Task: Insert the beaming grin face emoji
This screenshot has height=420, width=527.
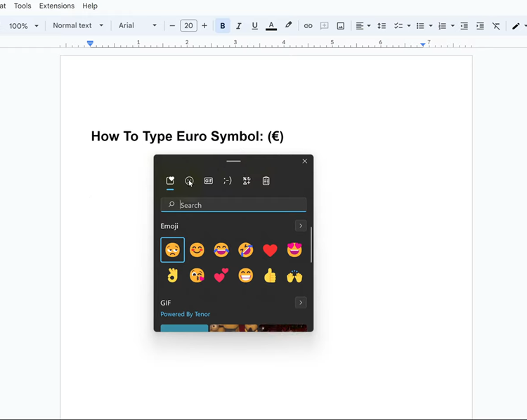Action: tap(246, 276)
